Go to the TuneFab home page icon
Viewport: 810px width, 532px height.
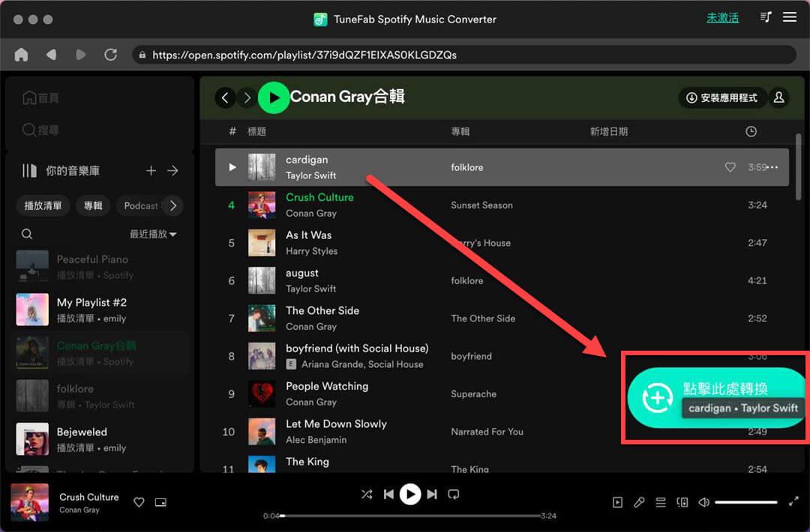21,55
